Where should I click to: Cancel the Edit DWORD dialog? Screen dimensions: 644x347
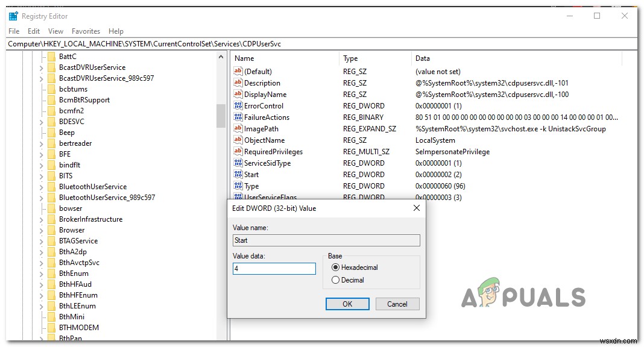(x=397, y=304)
